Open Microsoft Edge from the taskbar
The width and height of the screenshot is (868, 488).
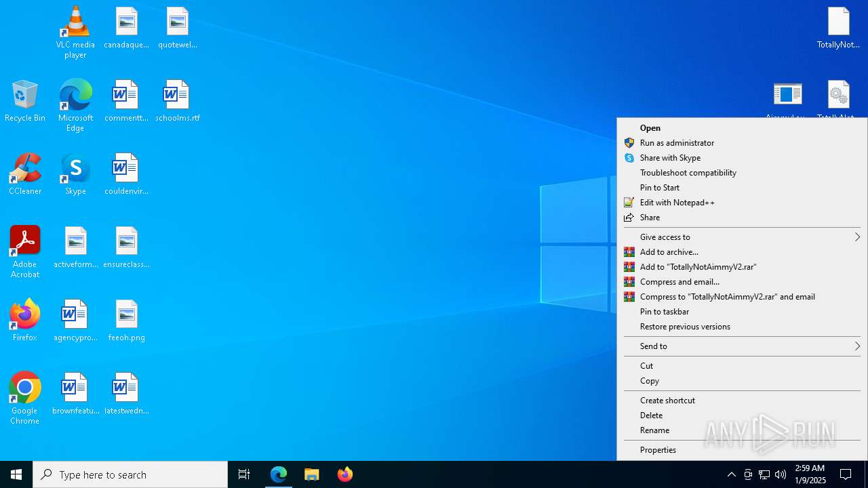click(x=279, y=474)
